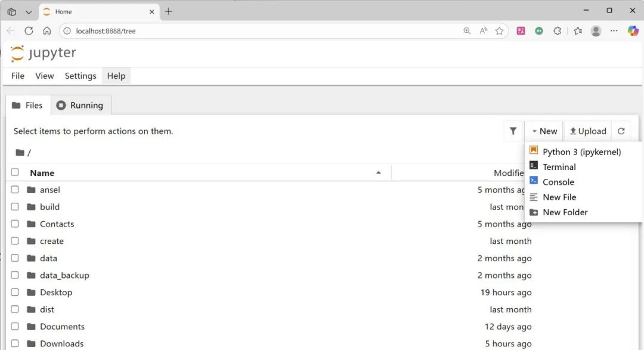Open browser tab list chevron
Image resolution: width=644 pixels, height=350 pixels.
pos(29,12)
